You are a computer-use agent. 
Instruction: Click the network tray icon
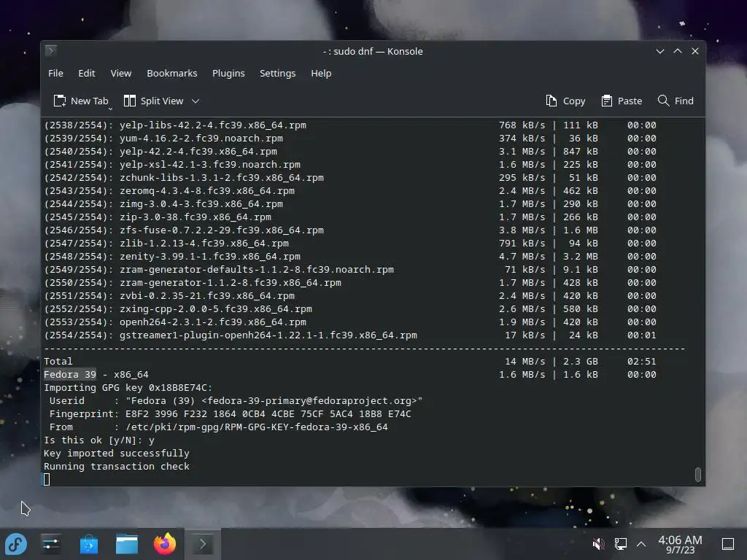[x=620, y=544]
